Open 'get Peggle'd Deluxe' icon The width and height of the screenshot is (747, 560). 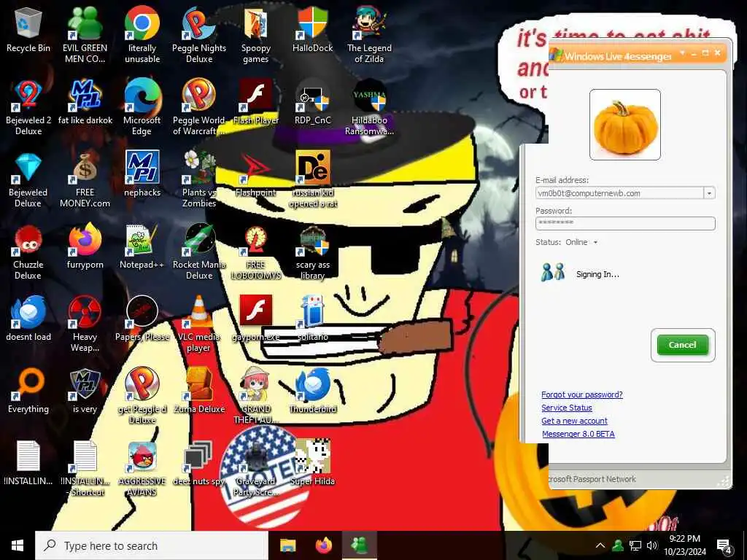pos(142,396)
